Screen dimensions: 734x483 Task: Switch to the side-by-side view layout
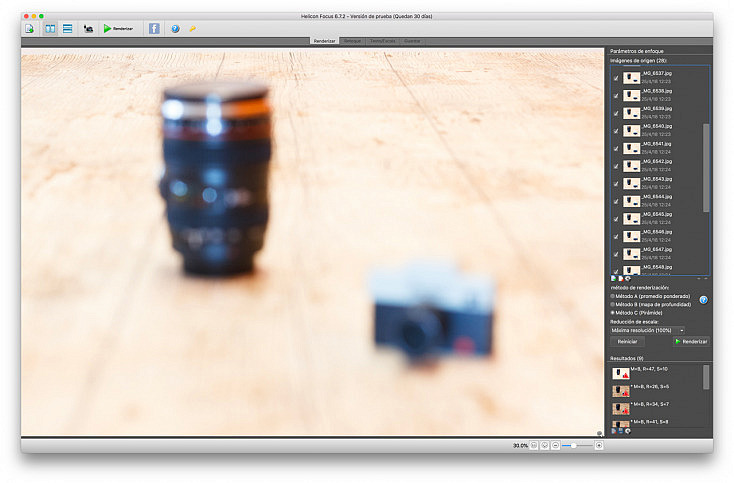(50, 29)
